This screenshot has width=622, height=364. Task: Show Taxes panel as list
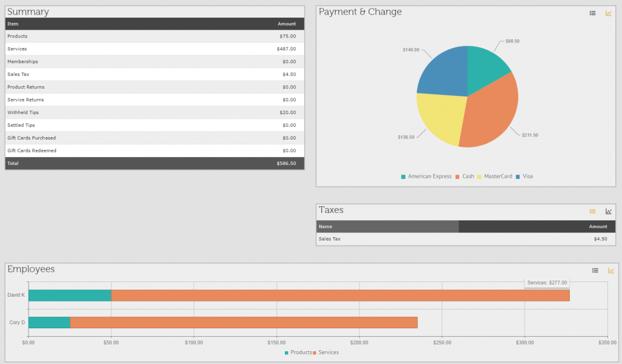pyautogui.click(x=593, y=211)
